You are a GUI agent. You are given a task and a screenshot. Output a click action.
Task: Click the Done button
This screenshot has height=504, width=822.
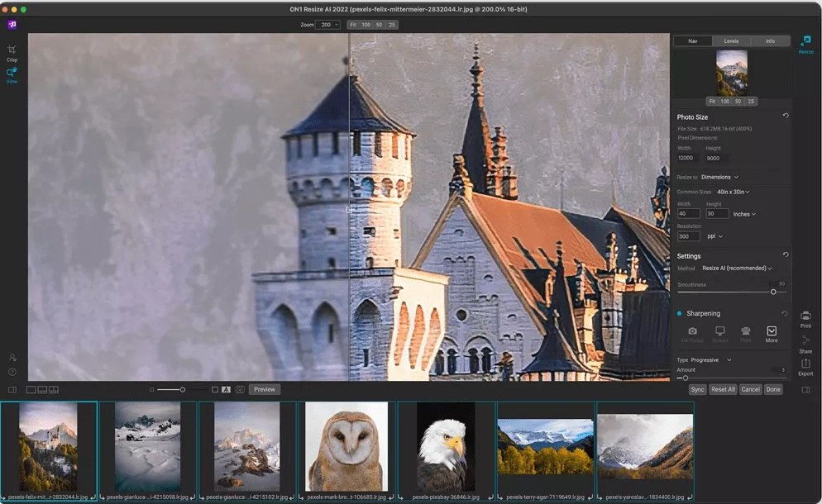(772, 388)
